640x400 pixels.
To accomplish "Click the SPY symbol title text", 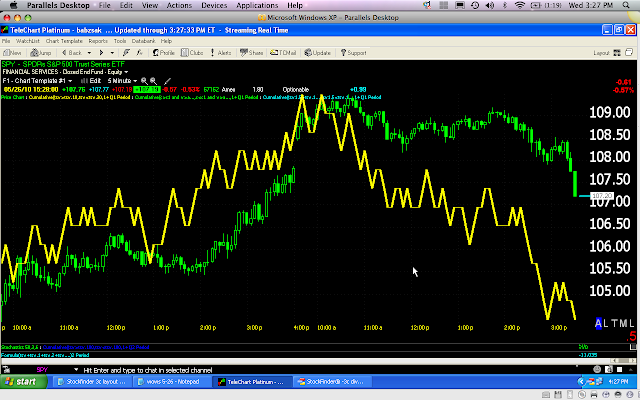I will point(63,64).
